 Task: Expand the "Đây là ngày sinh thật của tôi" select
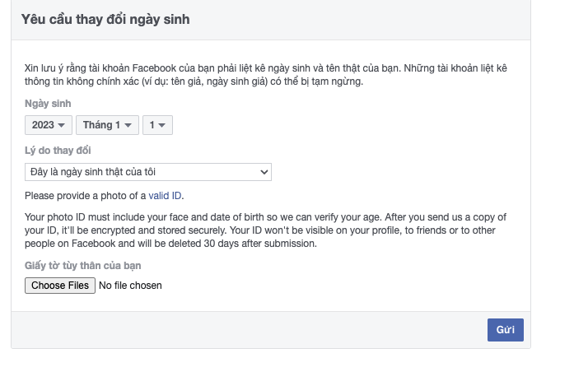[147, 172]
